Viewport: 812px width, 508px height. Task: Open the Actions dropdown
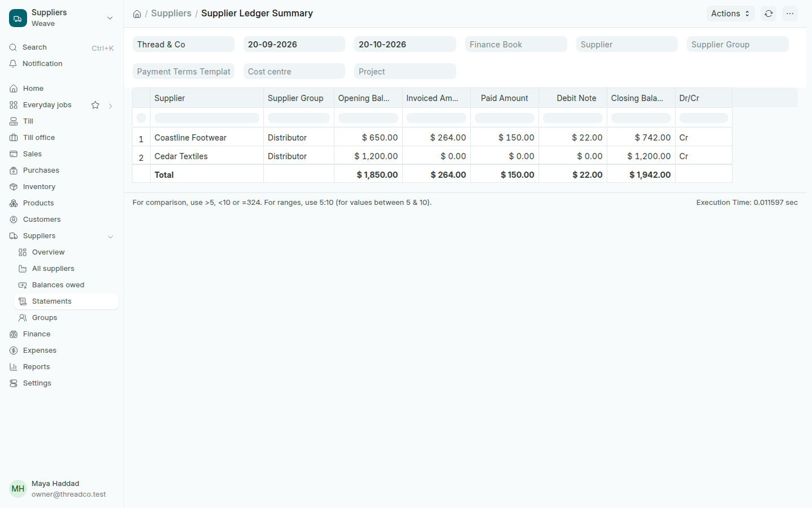click(730, 14)
